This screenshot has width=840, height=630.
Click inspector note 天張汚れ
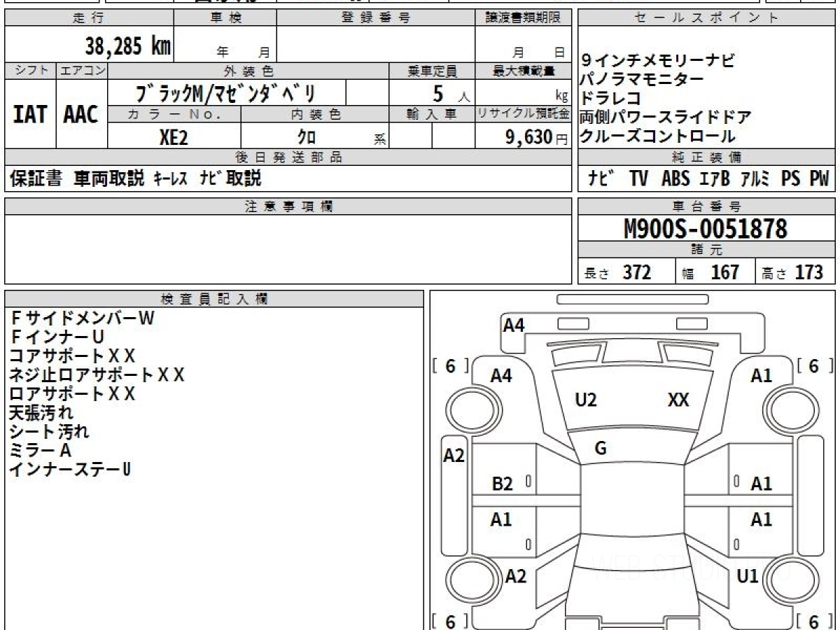41,413
